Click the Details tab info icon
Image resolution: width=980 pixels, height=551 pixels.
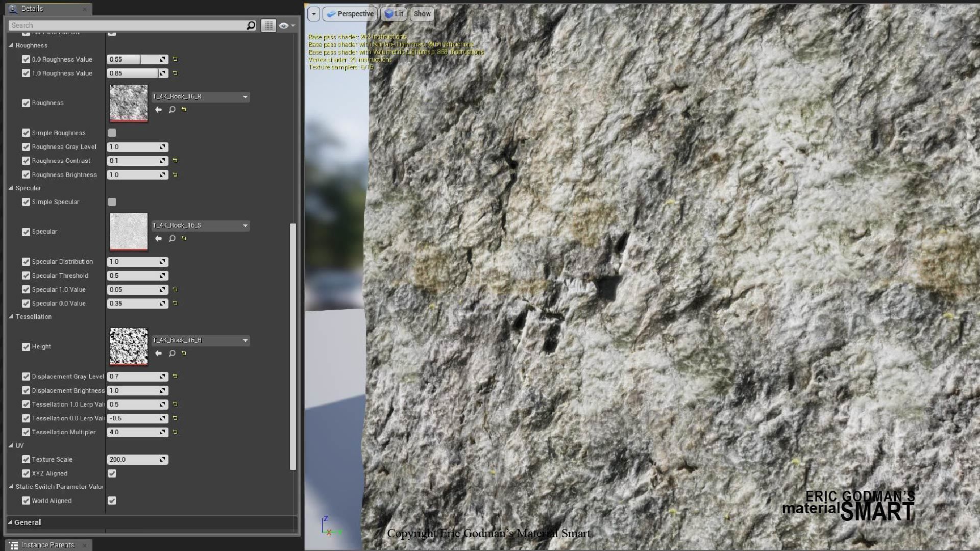(x=13, y=9)
